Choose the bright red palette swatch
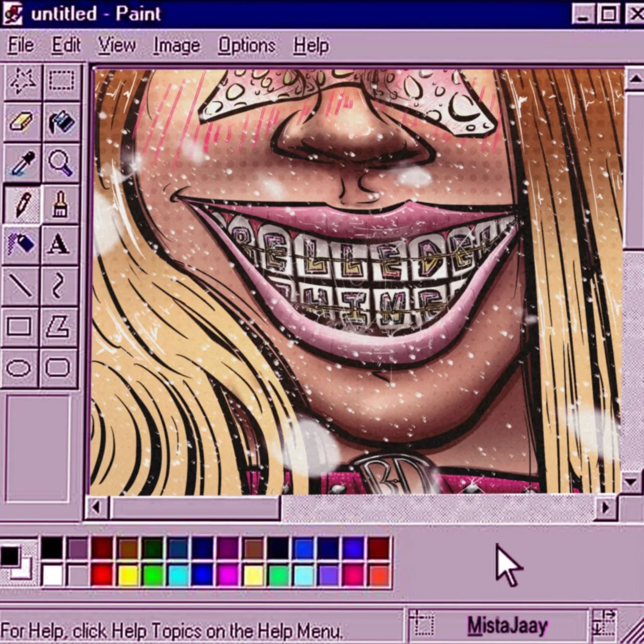 point(102,575)
